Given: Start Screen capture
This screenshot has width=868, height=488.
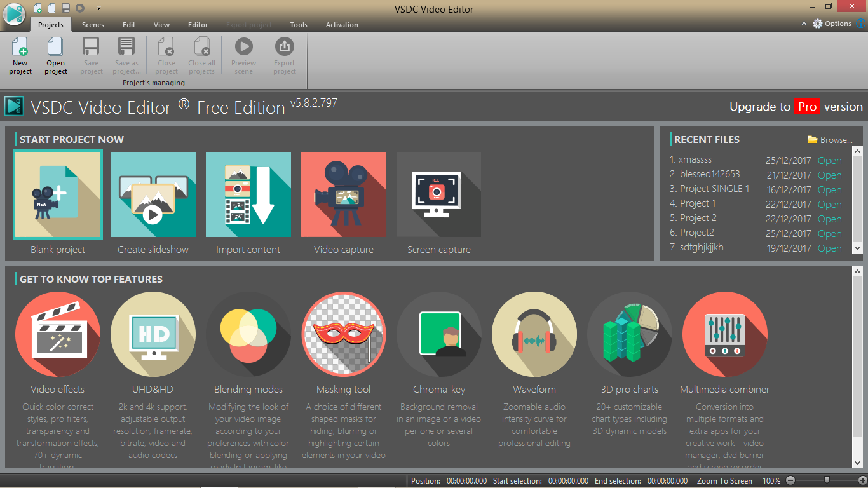Looking at the screenshot, I should point(438,194).
